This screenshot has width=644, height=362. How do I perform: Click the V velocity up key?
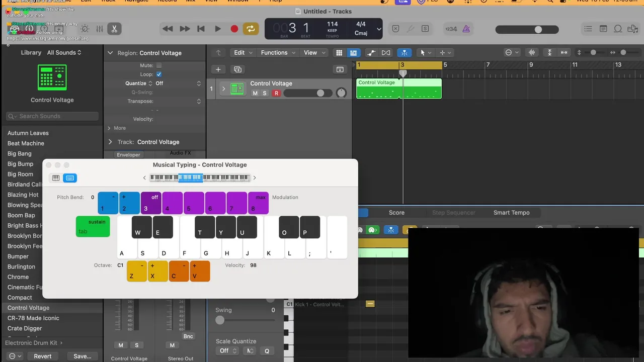[200, 271]
